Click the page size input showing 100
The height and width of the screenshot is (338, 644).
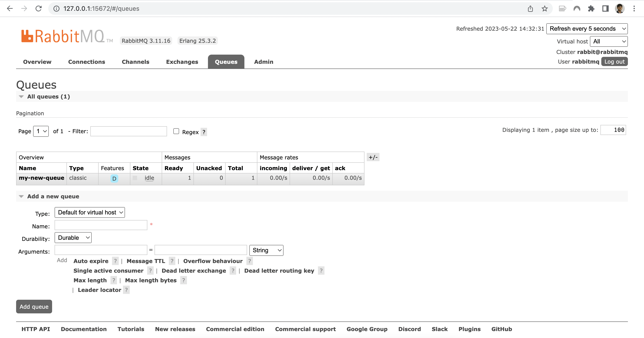pos(613,130)
